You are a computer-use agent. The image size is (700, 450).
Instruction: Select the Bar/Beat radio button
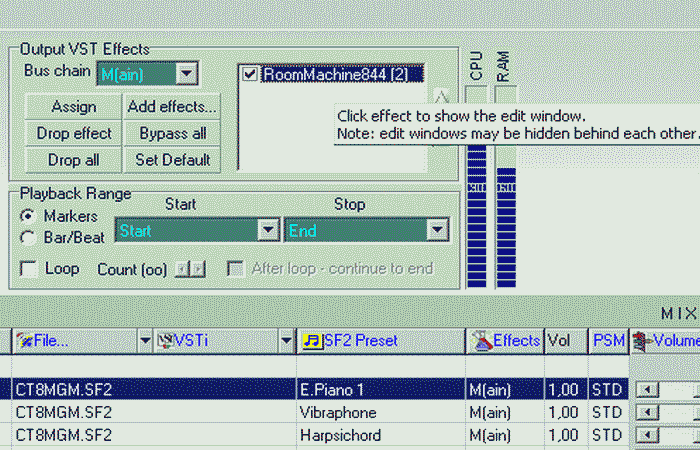click(28, 237)
